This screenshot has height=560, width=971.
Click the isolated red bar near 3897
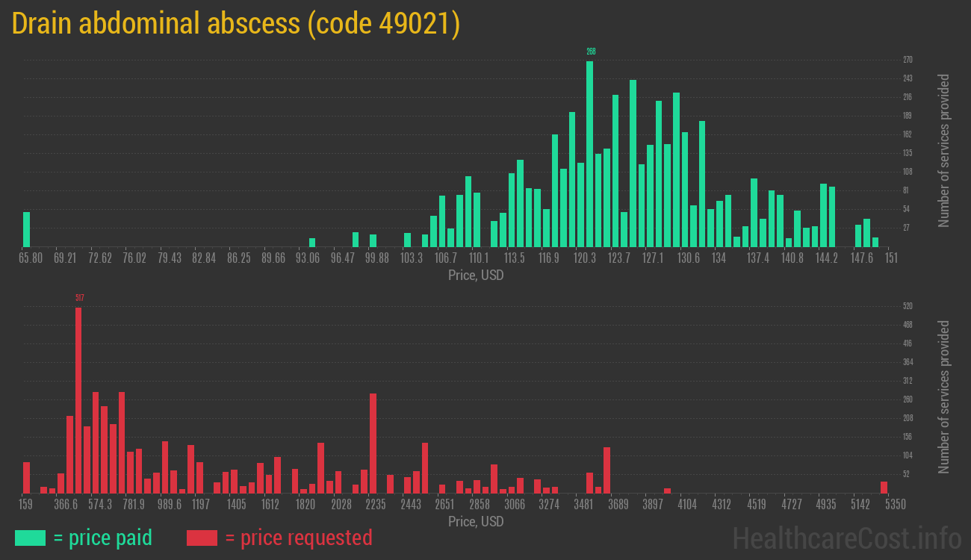click(667, 491)
